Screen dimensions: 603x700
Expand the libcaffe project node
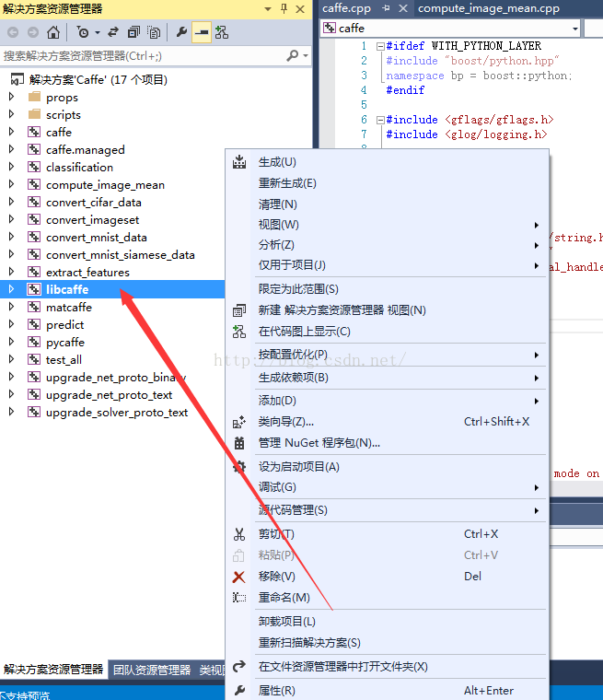pyautogui.click(x=12, y=289)
